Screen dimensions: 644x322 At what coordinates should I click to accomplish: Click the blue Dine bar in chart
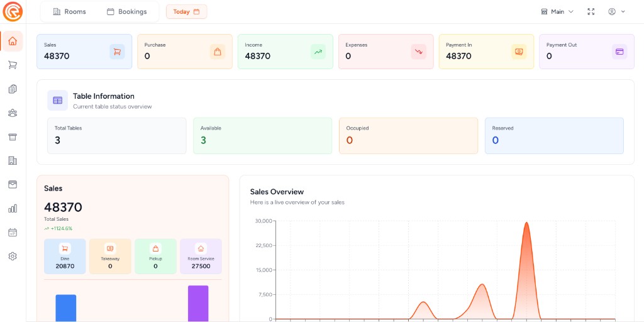click(x=65, y=308)
